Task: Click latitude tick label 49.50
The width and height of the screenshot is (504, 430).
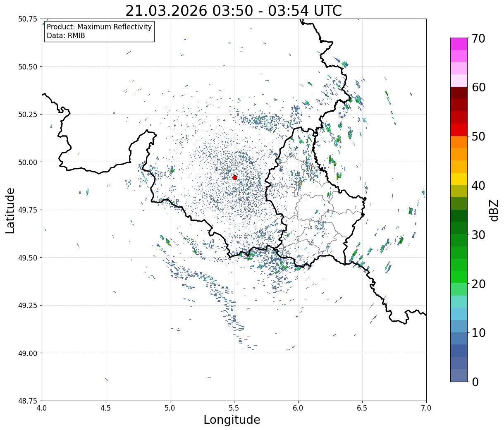Action: coord(28,258)
